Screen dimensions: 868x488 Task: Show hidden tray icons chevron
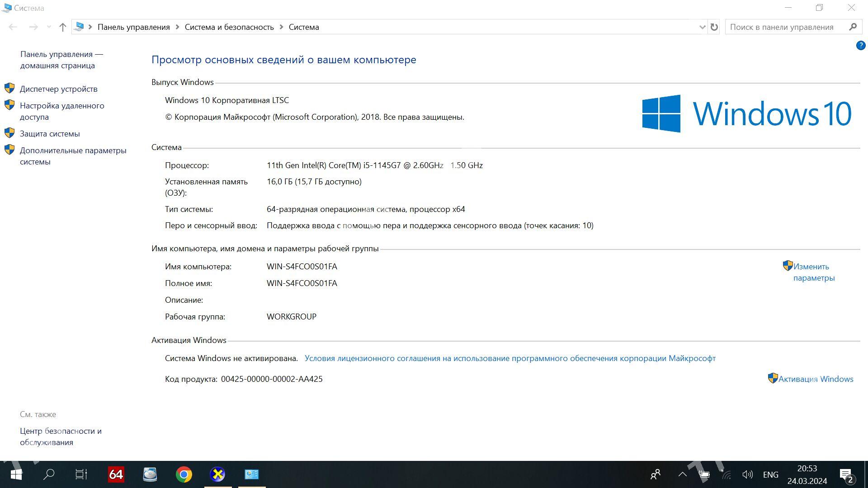click(x=683, y=474)
